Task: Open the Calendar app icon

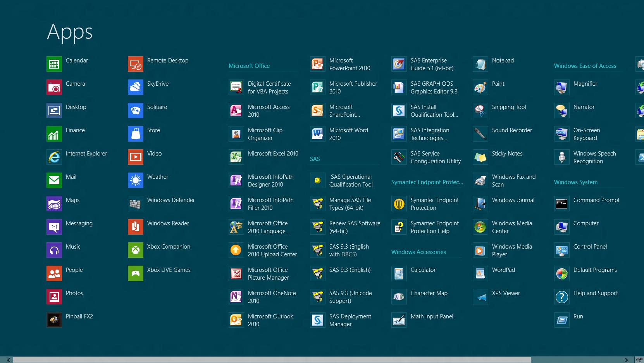Action: 54,64
